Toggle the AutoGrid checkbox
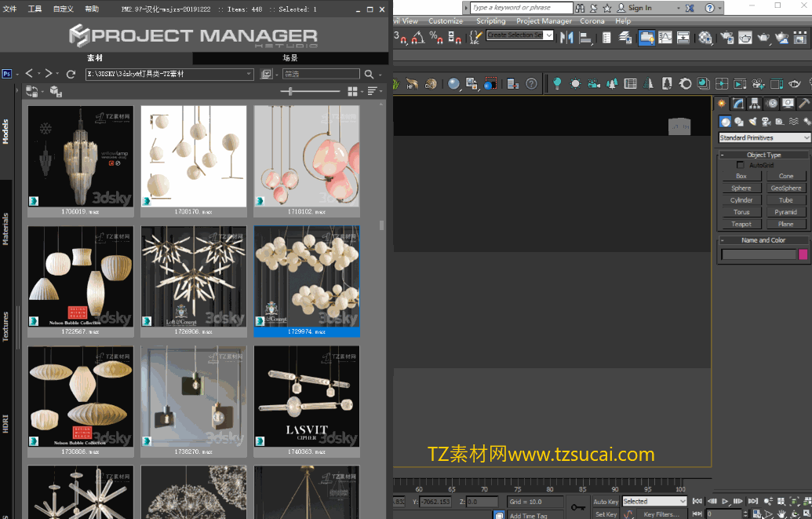 740,165
